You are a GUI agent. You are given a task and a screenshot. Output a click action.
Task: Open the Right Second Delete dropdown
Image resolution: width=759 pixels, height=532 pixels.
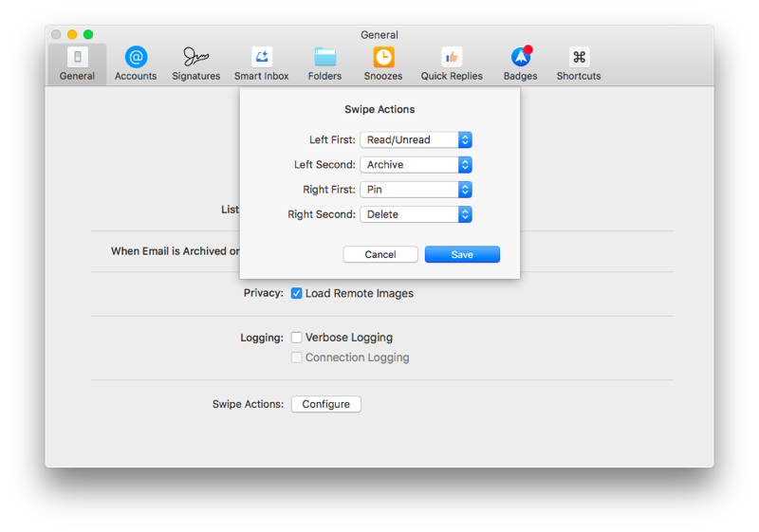click(x=416, y=214)
